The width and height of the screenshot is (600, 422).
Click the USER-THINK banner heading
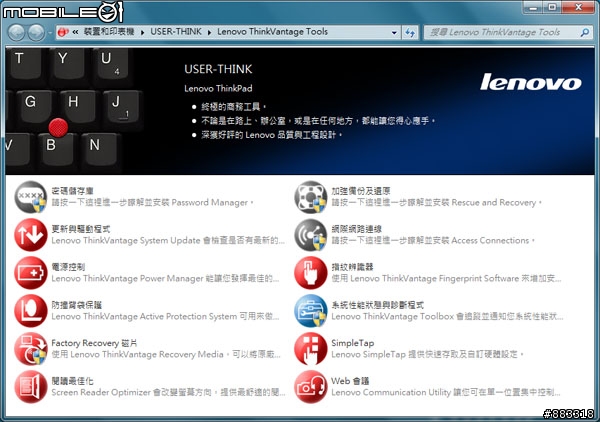coord(218,69)
